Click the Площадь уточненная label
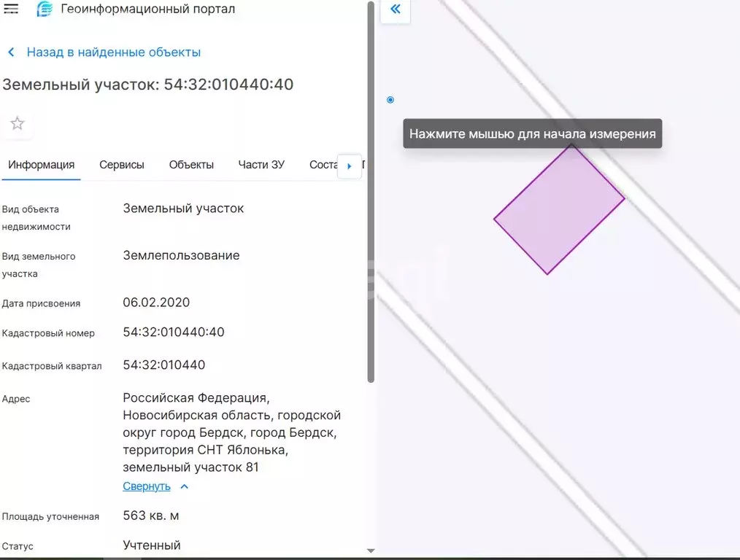 50,517
